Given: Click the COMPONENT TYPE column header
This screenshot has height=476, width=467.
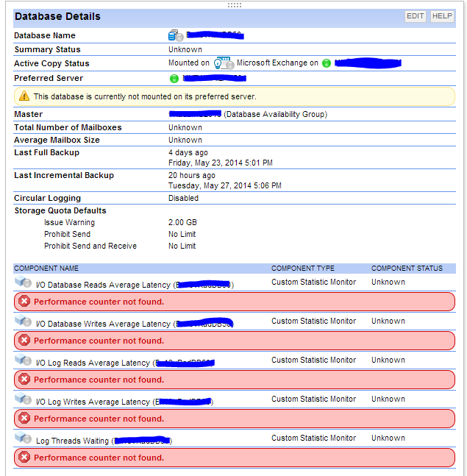Looking at the screenshot, I should (303, 269).
